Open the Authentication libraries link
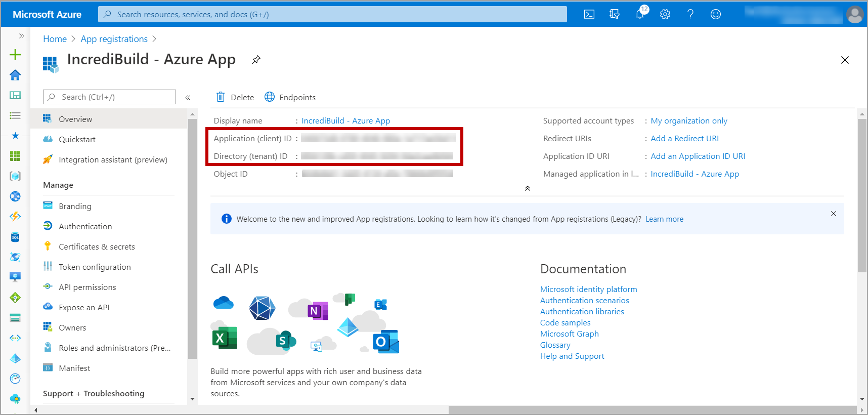 tap(582, 311)
